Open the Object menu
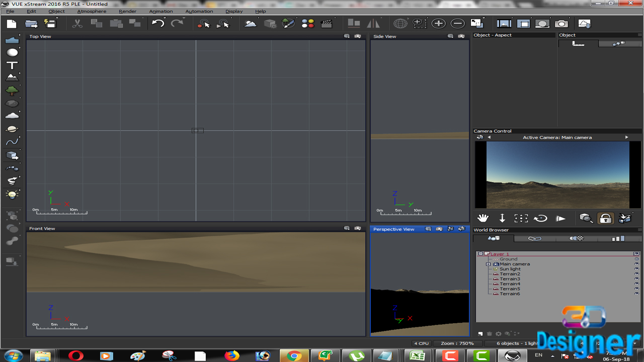Image resolution: width=644 pixels, height=362 pixels. point(56,11)
